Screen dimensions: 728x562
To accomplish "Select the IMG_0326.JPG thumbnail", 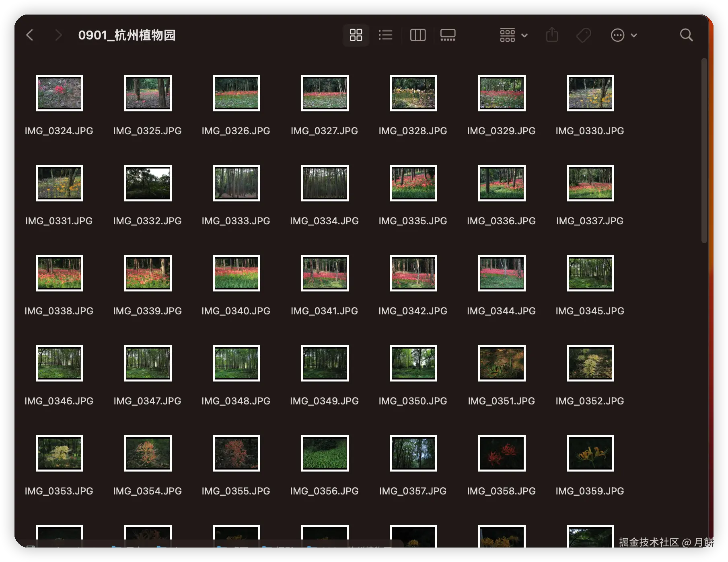I will (236, 93).
